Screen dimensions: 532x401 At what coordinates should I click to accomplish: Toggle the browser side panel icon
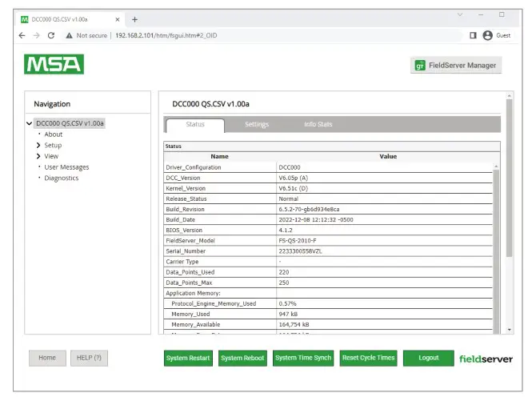[x=472, y=35]
